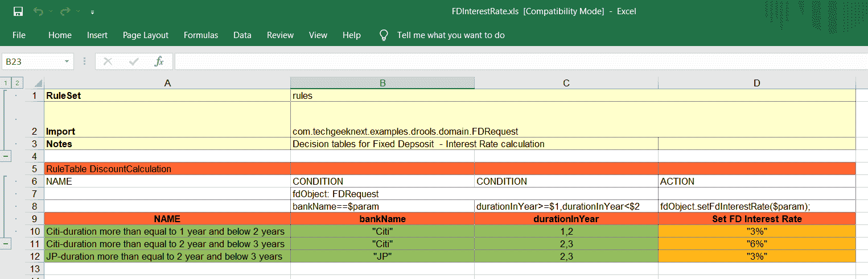Image resolution: width=868 pixels, height=279 pixels.
Task: Open the Help tab
Action: (352, 35)
